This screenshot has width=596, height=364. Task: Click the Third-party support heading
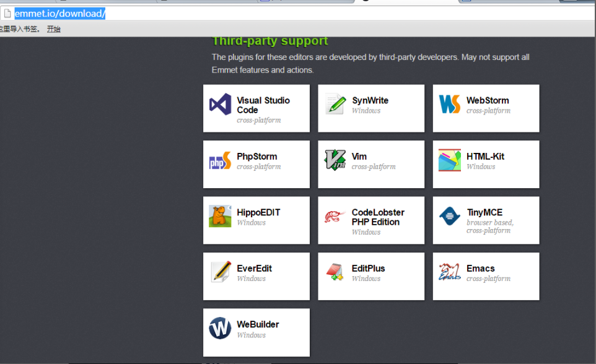(270, 41)
